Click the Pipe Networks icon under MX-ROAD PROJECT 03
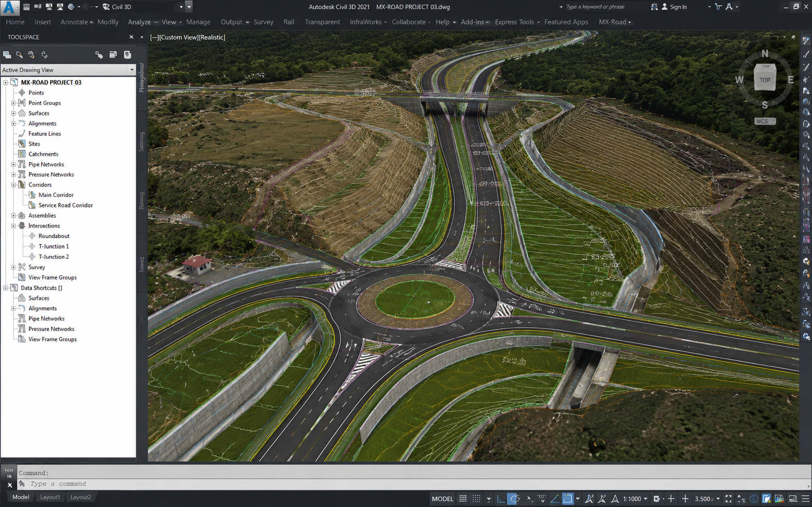The height and width of the screenshot is (507, 812). [x=22, y=164]
